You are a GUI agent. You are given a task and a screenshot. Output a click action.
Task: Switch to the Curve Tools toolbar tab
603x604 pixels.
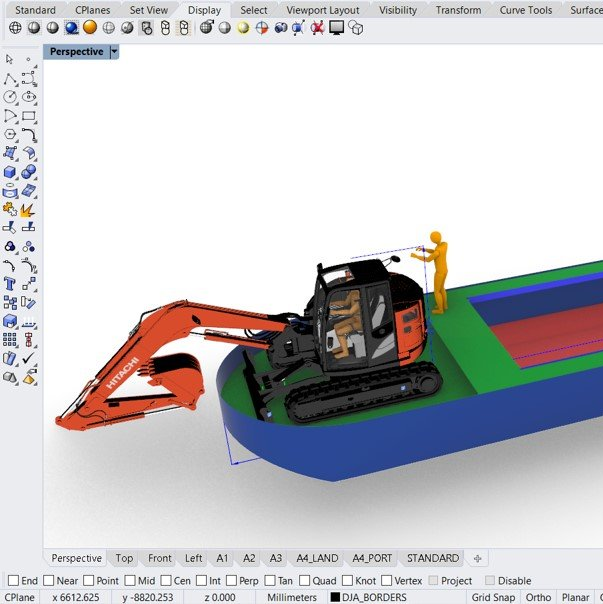tap(525, 10)
